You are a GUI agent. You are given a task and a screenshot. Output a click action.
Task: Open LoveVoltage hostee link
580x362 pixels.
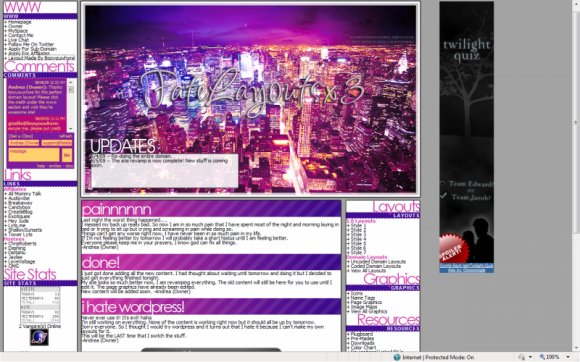click(21, 262)
